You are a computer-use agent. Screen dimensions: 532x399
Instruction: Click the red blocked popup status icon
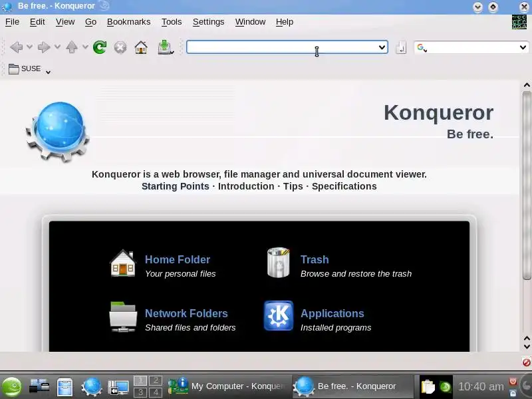[526, 362]
